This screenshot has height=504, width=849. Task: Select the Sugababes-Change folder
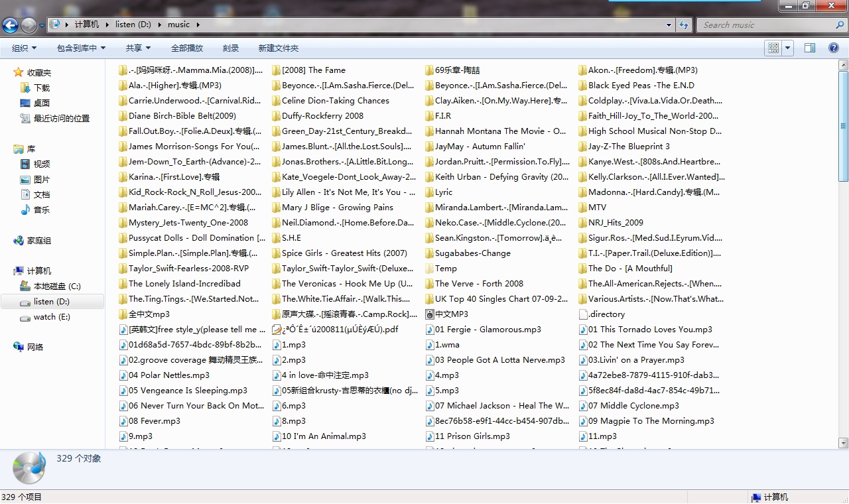point(468,253)
